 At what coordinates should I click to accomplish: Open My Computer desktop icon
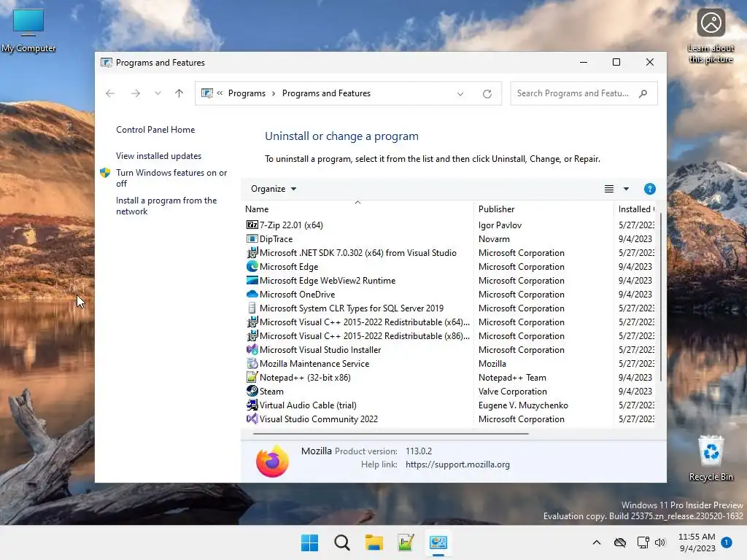point(28,30)
